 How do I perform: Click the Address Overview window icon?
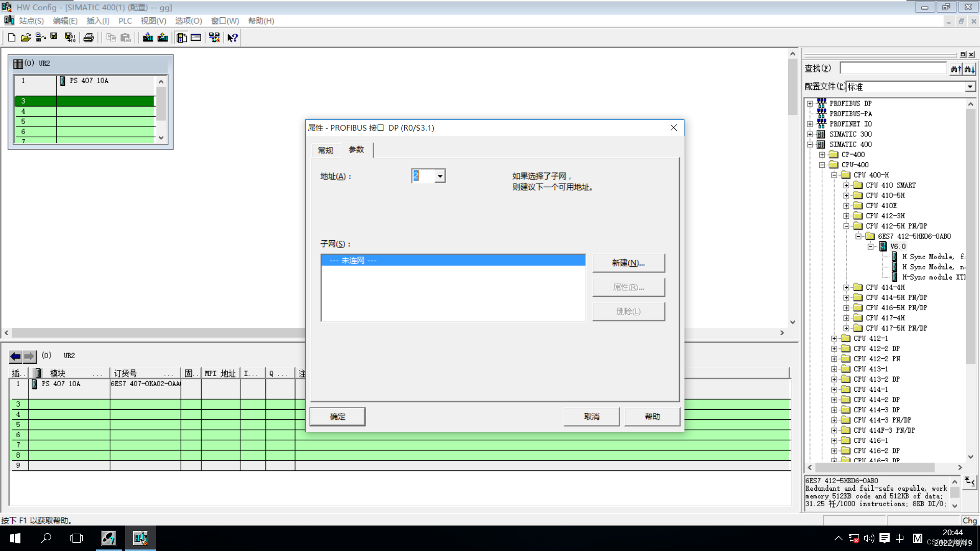tap(196, 38)
